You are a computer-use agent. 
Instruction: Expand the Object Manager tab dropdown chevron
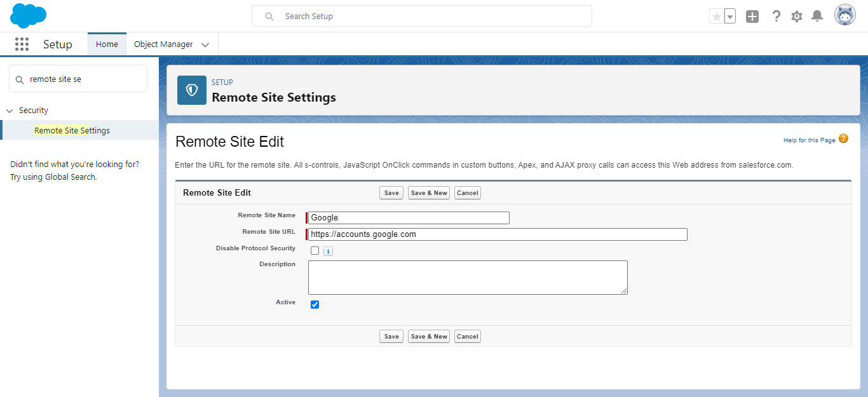coord(205,45)
